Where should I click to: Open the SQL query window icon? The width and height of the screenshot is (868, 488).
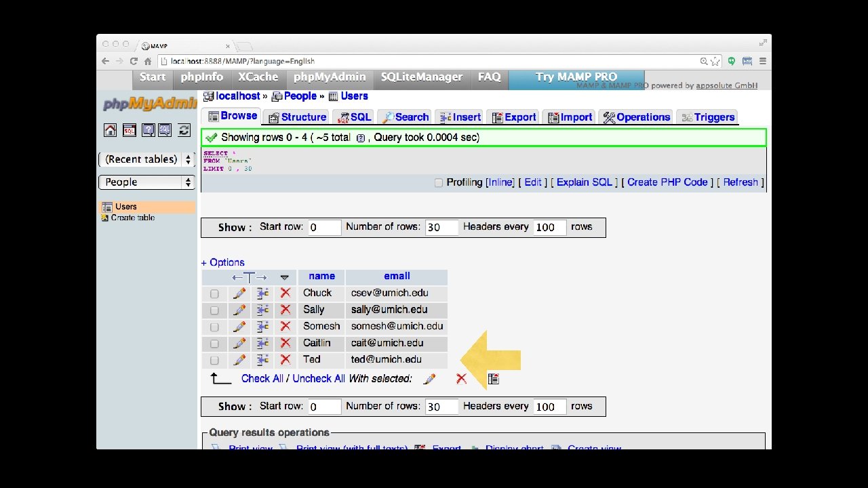(130, 130)
